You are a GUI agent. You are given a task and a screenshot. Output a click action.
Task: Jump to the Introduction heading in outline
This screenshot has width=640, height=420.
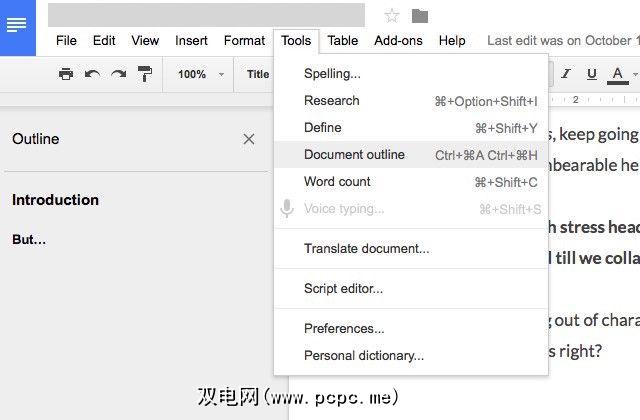coord(55,200)
